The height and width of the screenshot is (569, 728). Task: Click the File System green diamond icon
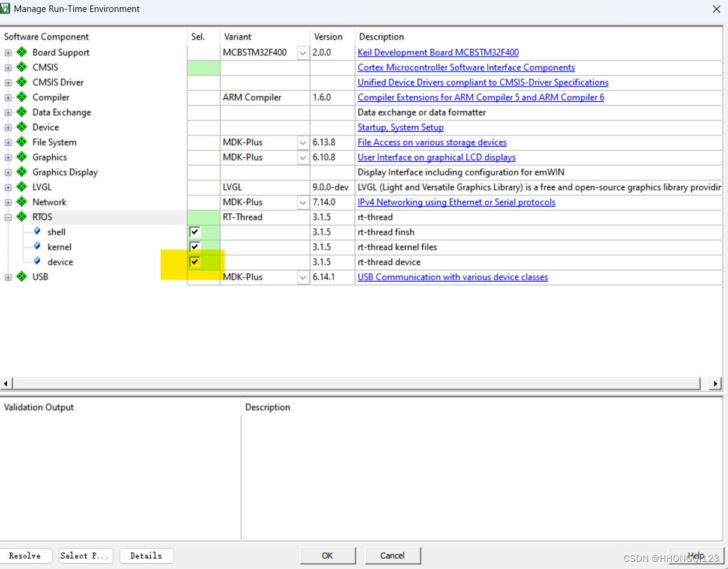22,142
